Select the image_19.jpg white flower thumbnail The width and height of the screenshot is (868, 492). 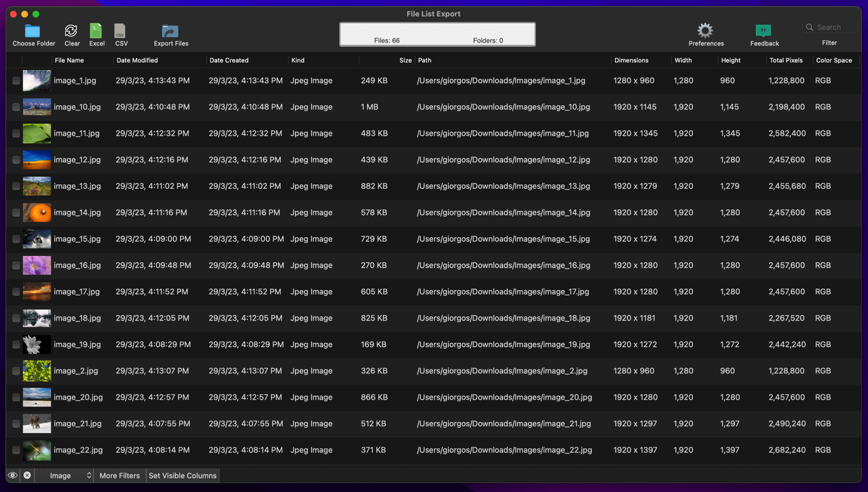pos(36,344)
